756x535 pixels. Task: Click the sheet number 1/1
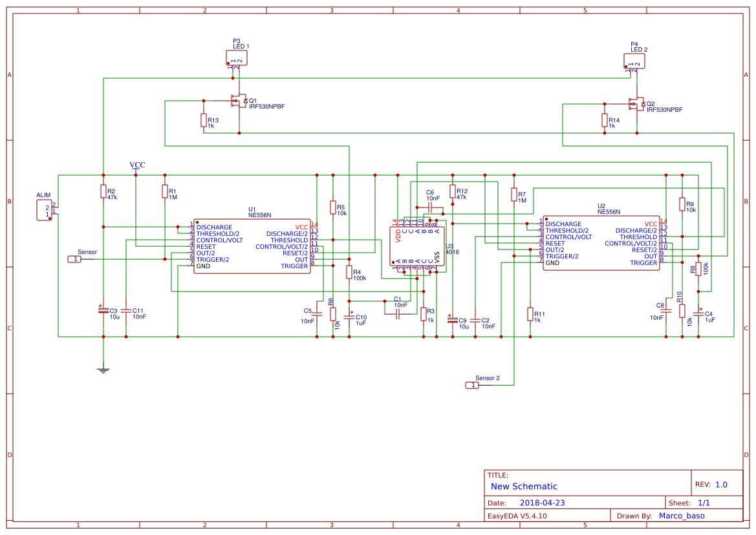[x=704, y=503]
